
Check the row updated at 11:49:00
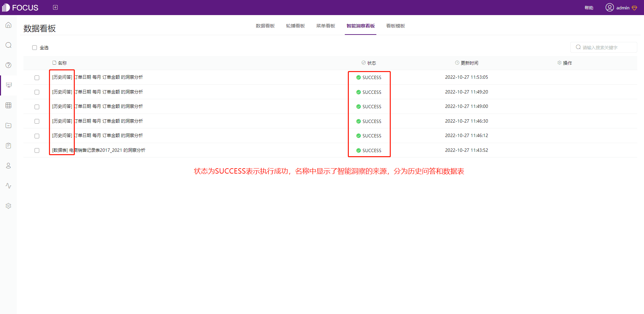tap(37, 107)
